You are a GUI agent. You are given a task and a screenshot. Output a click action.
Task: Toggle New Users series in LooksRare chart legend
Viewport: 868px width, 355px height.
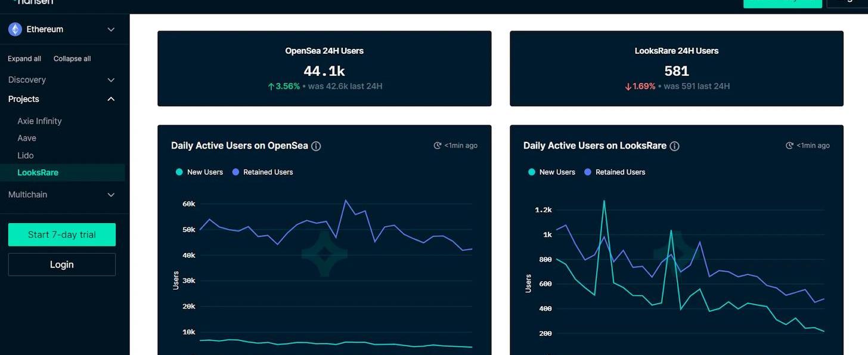pos(551,172)
